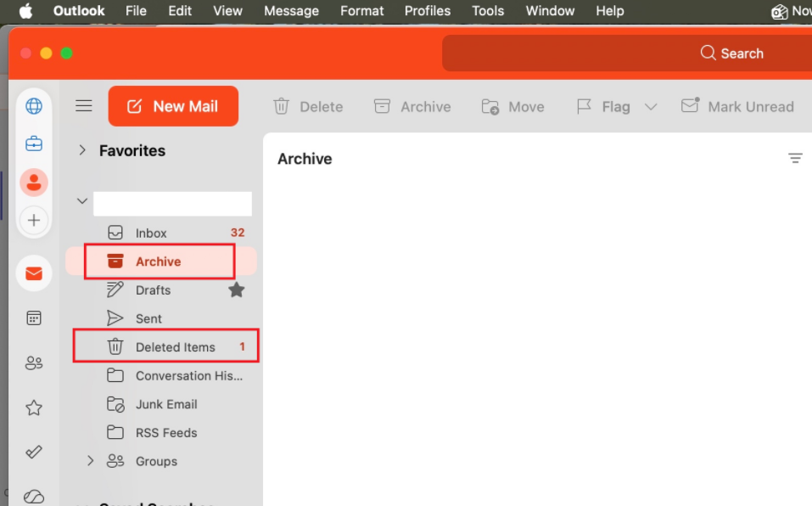Open the Deleted Items folder
Image resolution: width=812 pixels, height=506 pixels.
click(x=161, y=346)
